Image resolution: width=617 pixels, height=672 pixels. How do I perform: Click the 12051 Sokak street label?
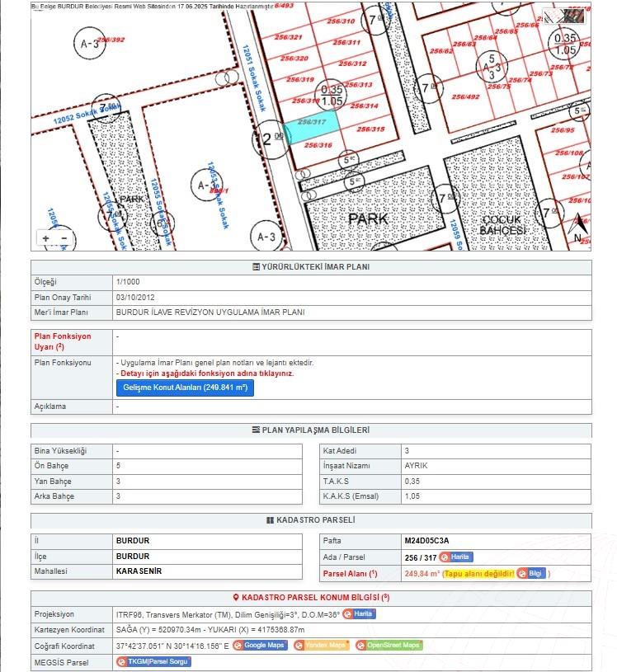pyautogui.click(x=254, y=78)
